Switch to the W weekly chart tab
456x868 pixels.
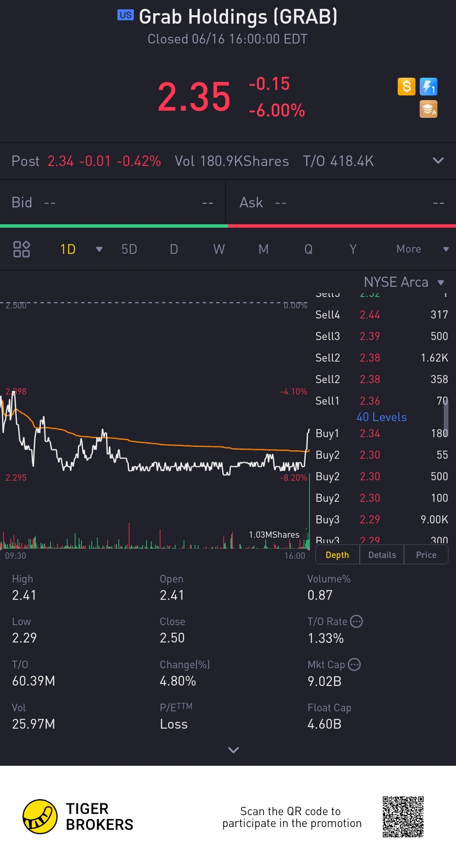tap(219, 249)
